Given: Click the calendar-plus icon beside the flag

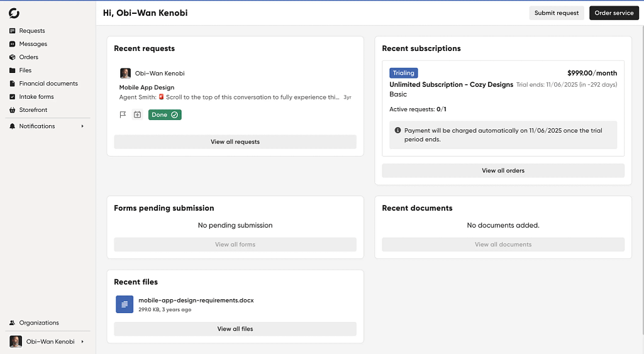Looking at the screenshot, I should pos(137,114).
